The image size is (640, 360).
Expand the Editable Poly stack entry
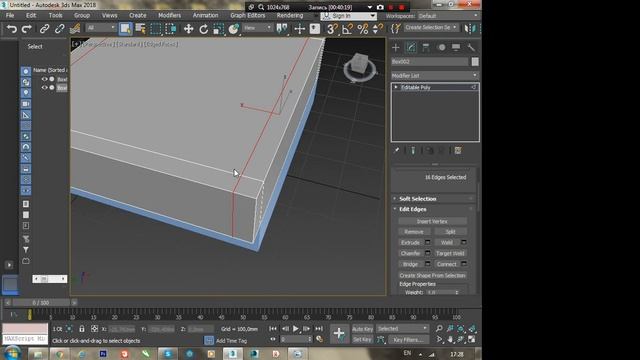tap(396, 87)
